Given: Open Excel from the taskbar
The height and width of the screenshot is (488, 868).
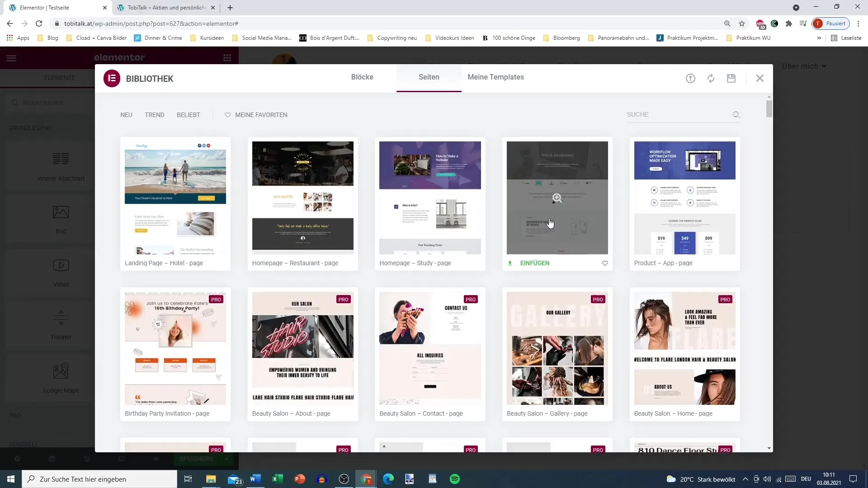Looking at the screenshot, I should tap(278, 479).
